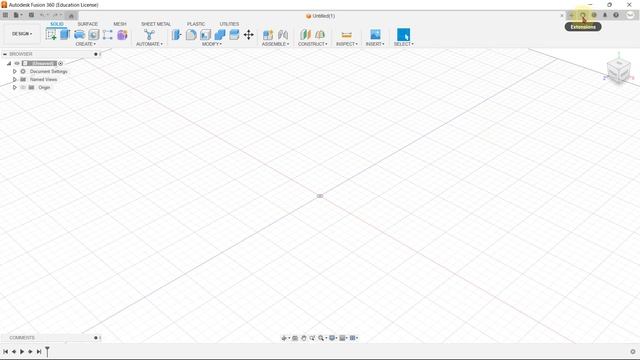Viewport: 640px width, 360px height.
Task: Select the Revolve tool
Action: [79, 35]
